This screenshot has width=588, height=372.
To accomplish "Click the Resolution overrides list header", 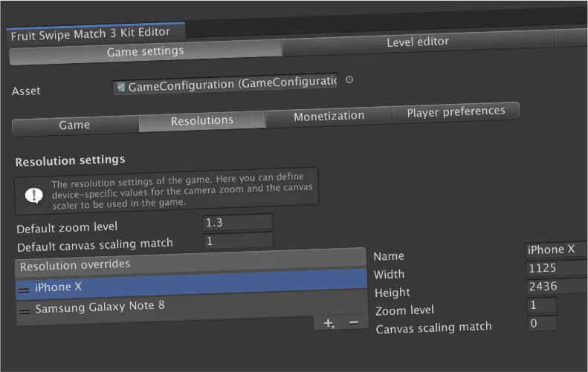I will click(190, 261).
